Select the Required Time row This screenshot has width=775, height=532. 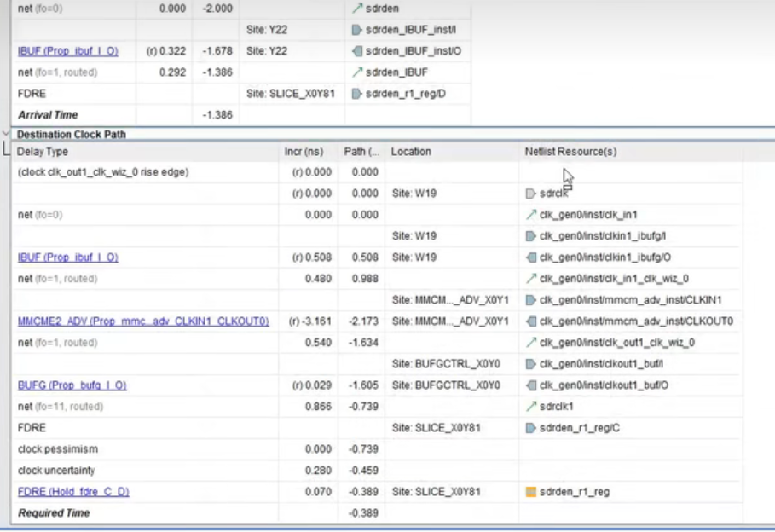tap(376, 513)
